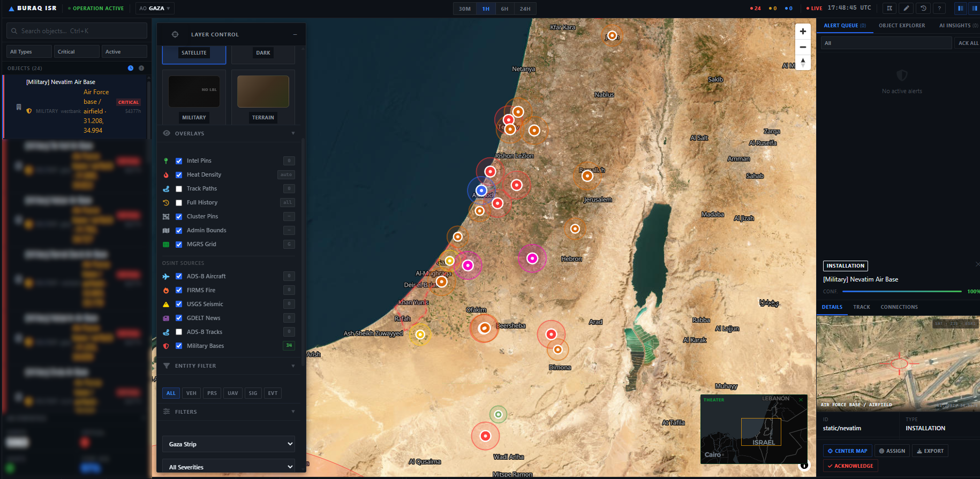Switch to the Object Explorer tab

(x=902, y=26)
